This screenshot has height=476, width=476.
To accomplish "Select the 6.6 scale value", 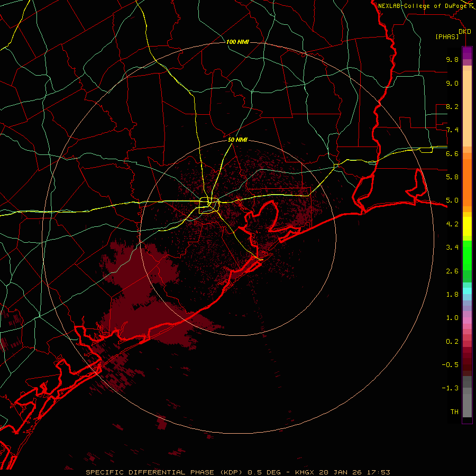I will [x=452, y=153].
